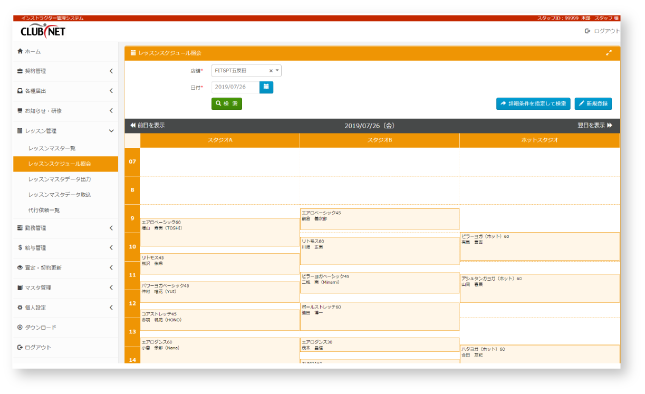Click the home icon in sidebar
Image resolution: width=645 pixels, height=394 pixels.
tap(20, 51)
